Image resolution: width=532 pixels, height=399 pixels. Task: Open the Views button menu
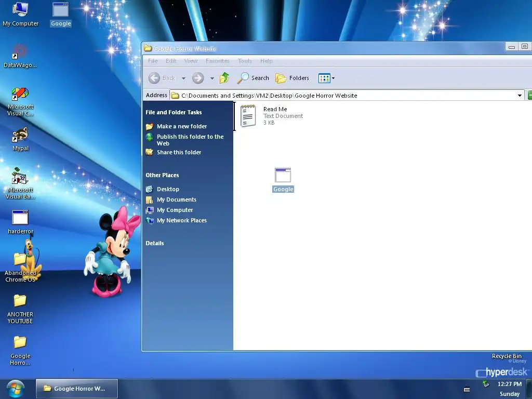pyautogui.click(x=326, y=78)
